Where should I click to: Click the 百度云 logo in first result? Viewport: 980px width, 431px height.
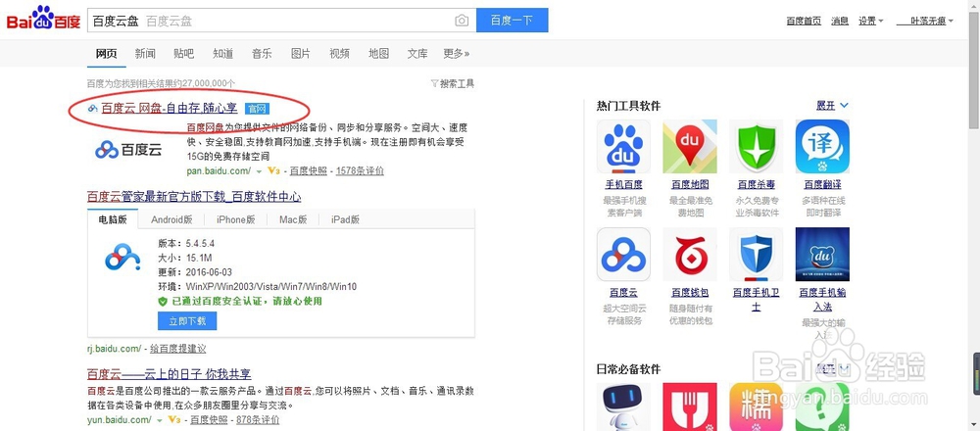point(128,149)
